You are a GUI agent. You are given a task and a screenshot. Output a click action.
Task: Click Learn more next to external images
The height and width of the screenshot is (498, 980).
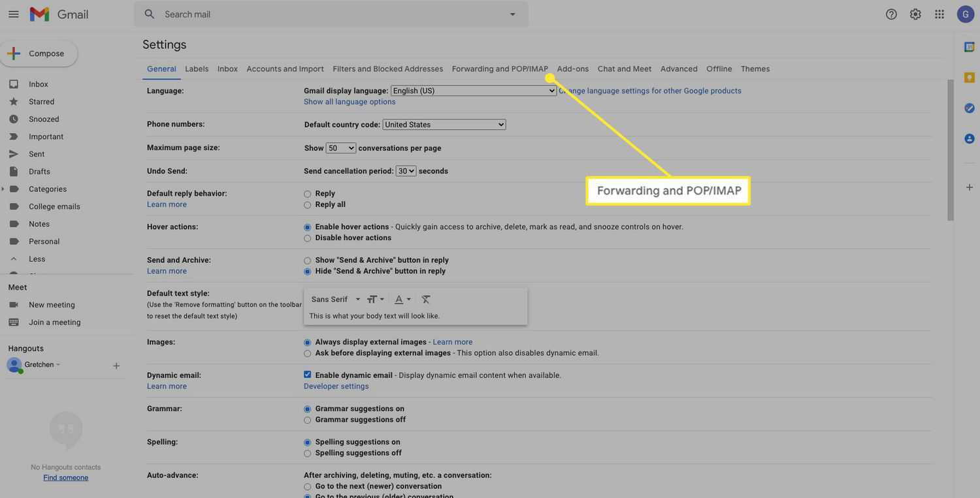click(452, 342)
